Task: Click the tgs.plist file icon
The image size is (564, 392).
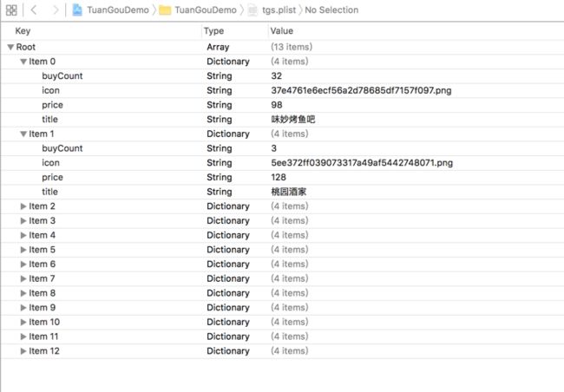Action: pyautogui.click(x=252, y=10)
